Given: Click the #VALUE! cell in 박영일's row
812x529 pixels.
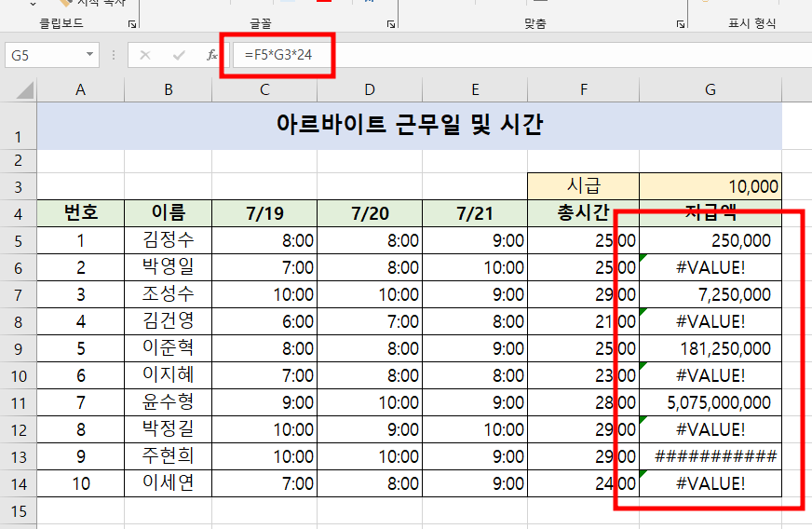Looking at the screenshot, I should [710, 267].
